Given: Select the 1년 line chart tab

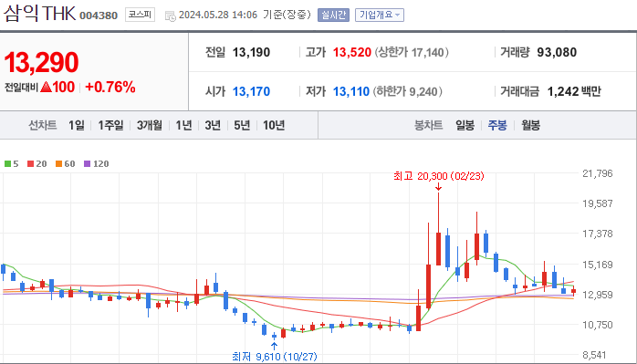Looking at the screenshot, I should click(183, 126).
